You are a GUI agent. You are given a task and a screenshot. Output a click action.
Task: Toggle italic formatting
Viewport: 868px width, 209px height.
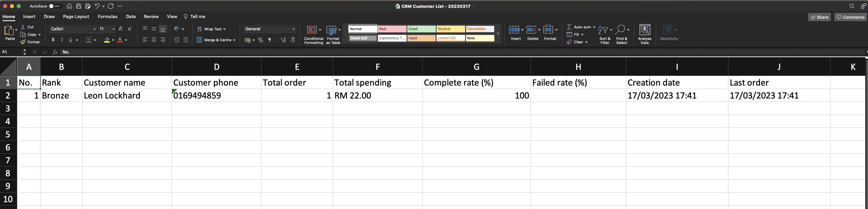point(62,40)
